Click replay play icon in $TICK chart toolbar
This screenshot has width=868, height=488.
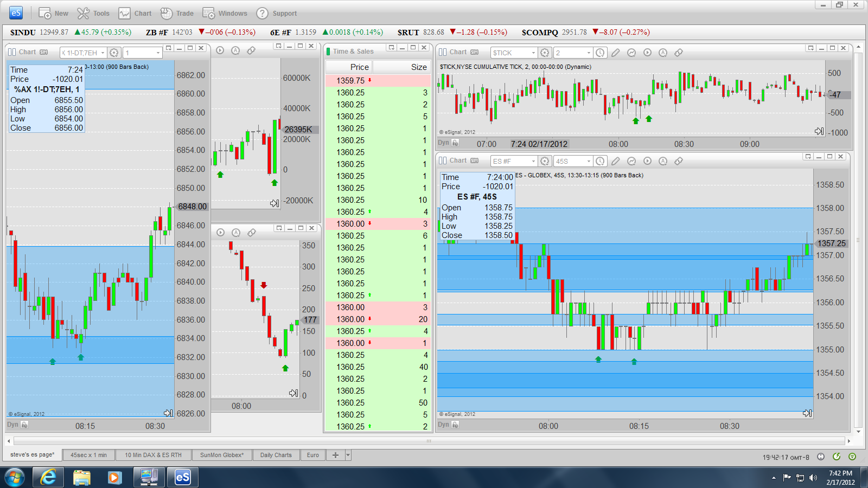[647, 53]
